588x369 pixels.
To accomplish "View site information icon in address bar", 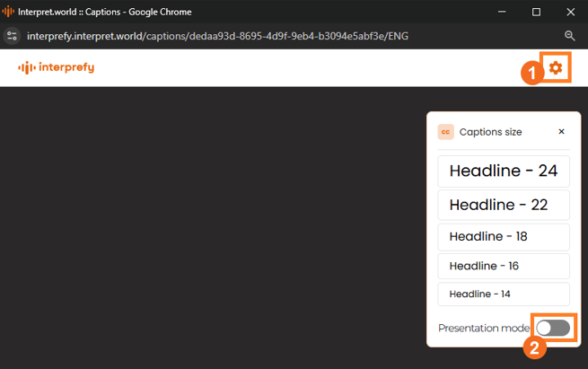I will (x=13, y=36).
